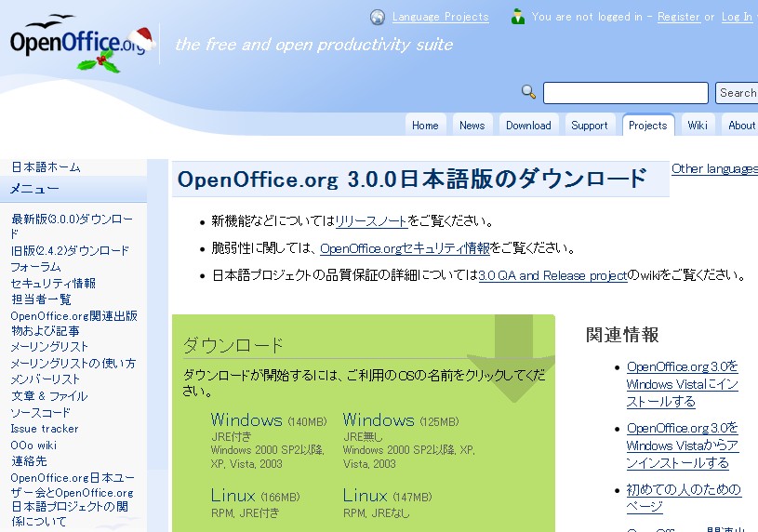
Task: Open 旧版(2.4.2)ダウンロード sidebar link
Action: (x=70, y=250)
